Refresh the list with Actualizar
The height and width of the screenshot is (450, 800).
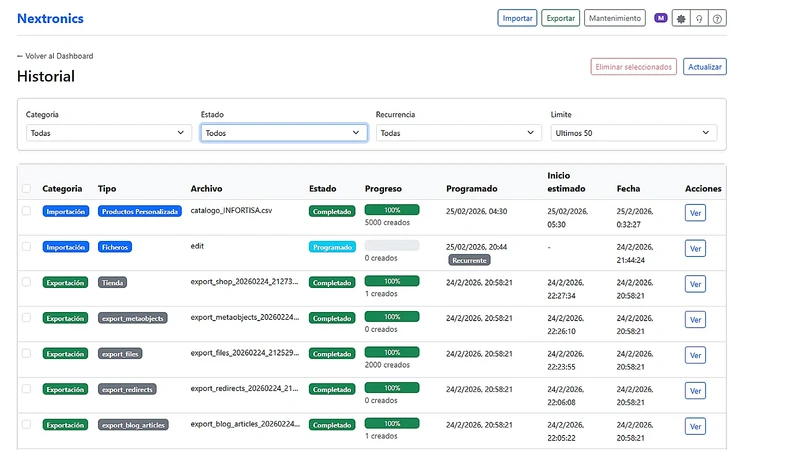[x=705, y=67]
